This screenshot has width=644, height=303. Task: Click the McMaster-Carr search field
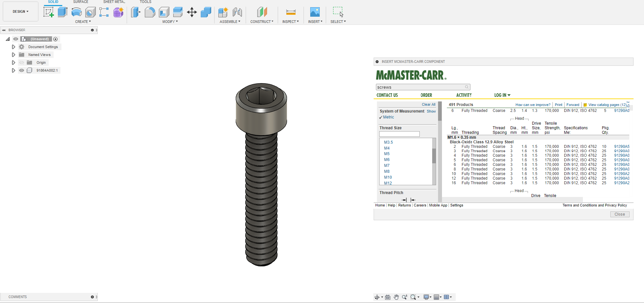click(x=420, y=87)
